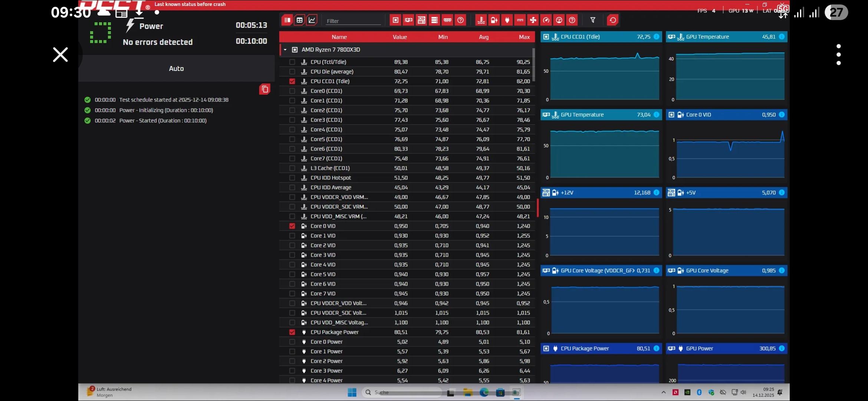
Task: Click the funnel filter icon
Action: [593, 20]
